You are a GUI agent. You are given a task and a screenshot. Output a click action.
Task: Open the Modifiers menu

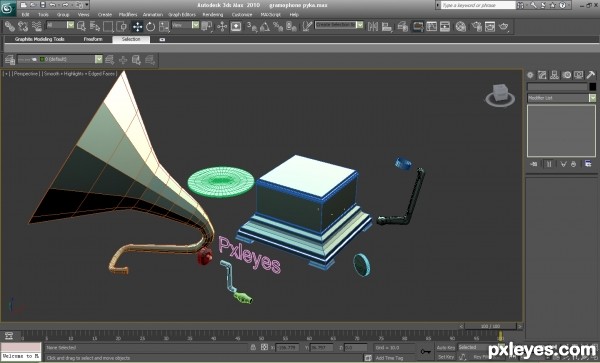pyautogui.click(x=128, y=15)
